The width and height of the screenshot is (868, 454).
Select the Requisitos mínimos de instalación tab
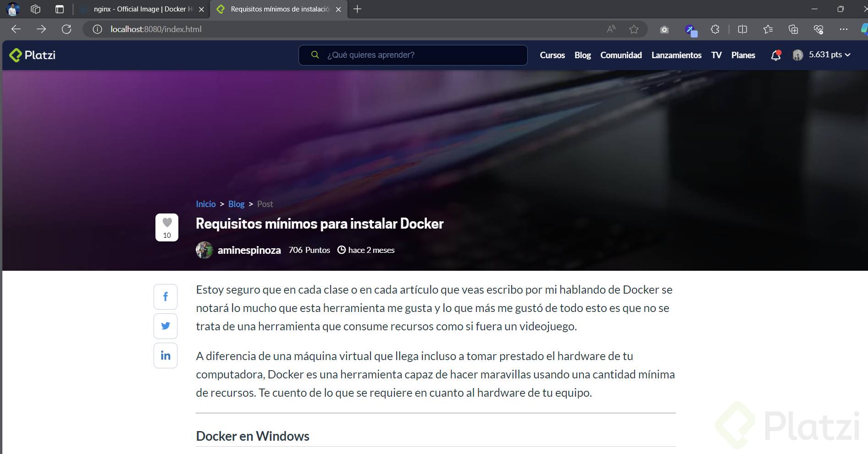tap(280, 9)
